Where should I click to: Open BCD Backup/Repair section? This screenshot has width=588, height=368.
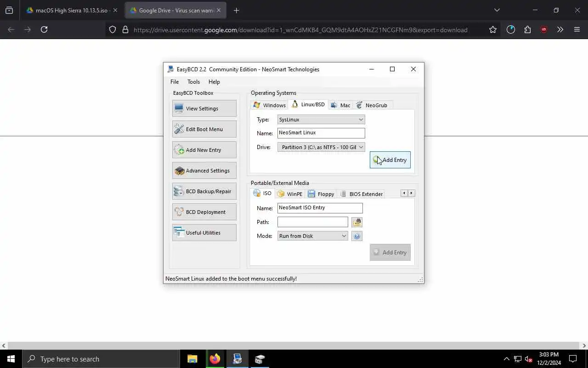[204, 191]
